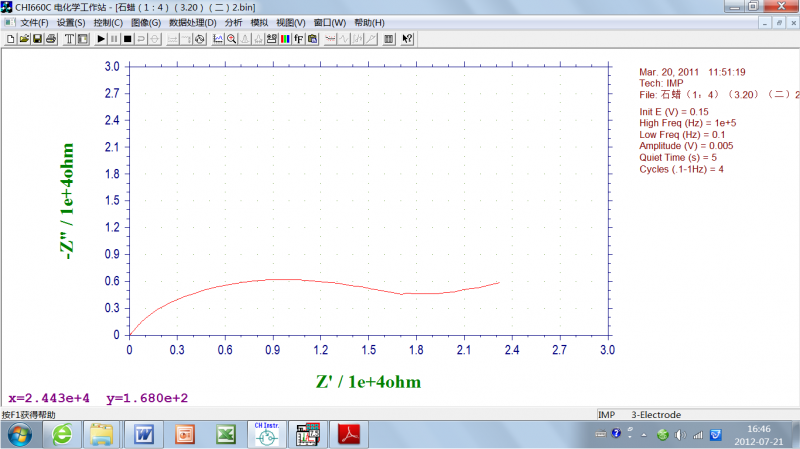Click the circle-cross zero current toolbar icon
The image size is (800, 449).
click(x=155, y=39)
